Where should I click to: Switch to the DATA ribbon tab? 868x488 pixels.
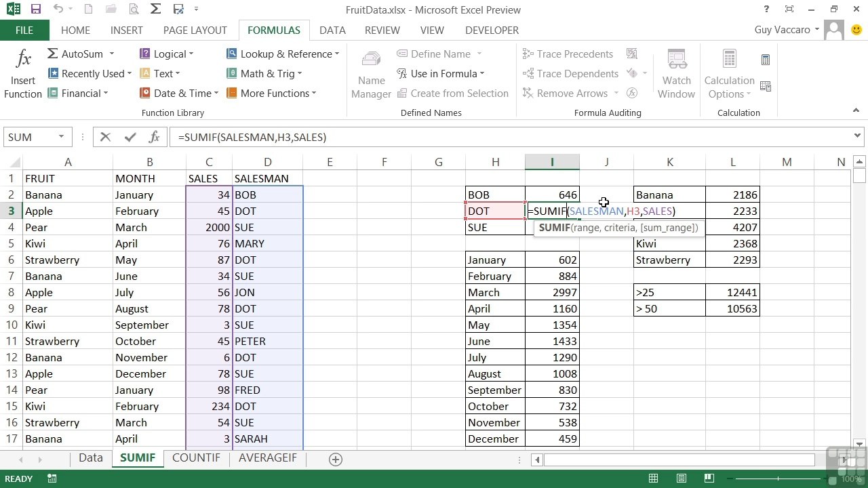pos(332,30)
